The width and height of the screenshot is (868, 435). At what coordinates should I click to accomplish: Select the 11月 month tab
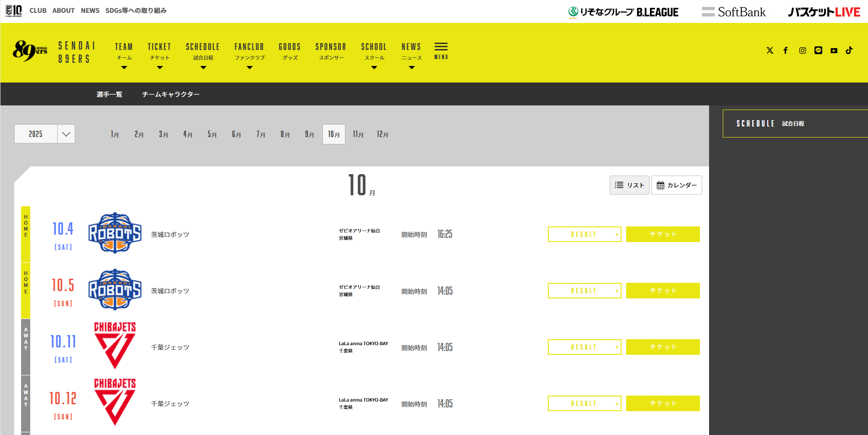[x=358, y=134]
